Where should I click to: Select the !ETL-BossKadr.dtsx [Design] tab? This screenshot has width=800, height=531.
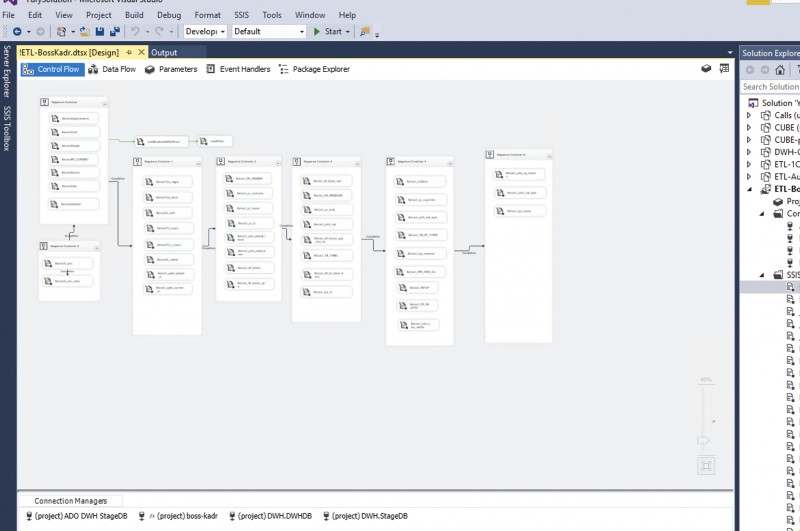[x=69, y=53]
